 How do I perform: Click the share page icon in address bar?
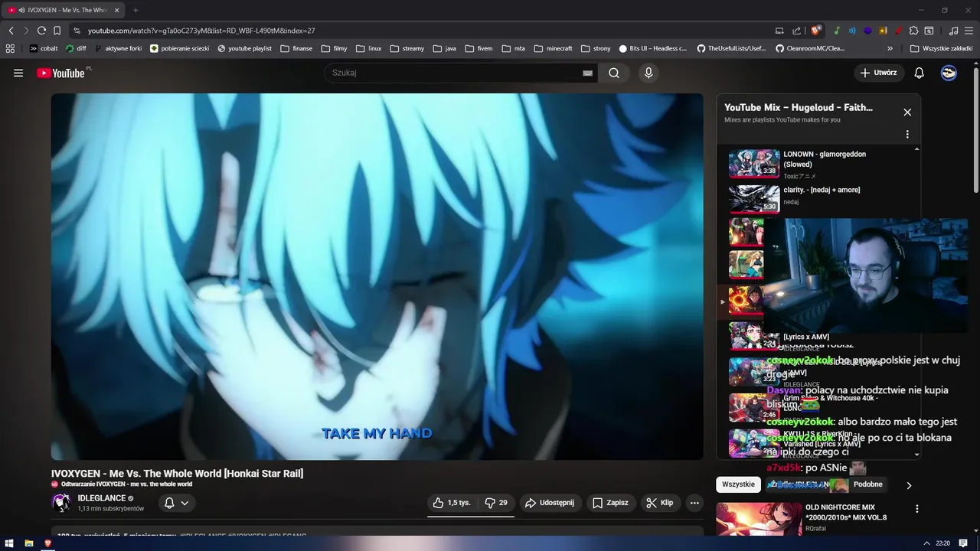(x=797, y=31)
